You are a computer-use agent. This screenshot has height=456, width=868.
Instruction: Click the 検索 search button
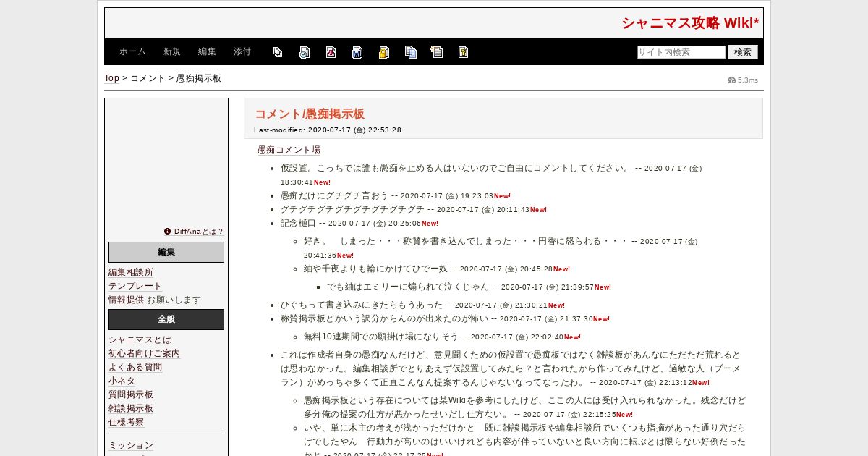click(743, 52)
